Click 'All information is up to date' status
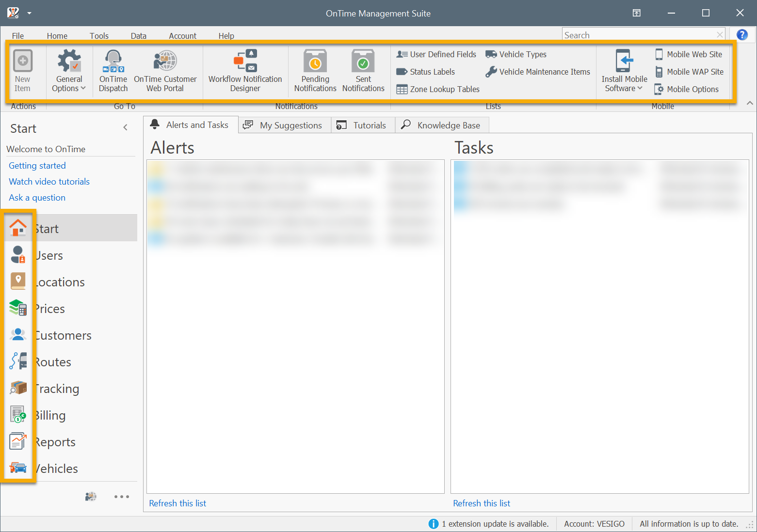 [689, 524]
